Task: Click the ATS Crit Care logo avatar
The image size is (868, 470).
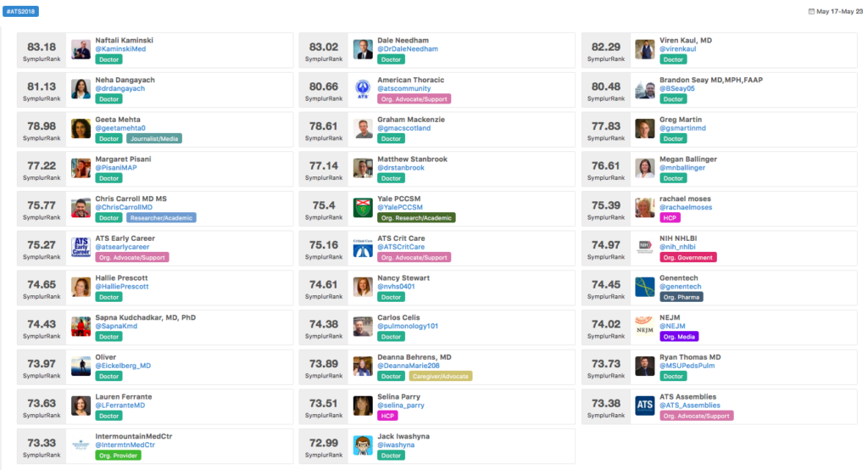Action: point(363,247)
